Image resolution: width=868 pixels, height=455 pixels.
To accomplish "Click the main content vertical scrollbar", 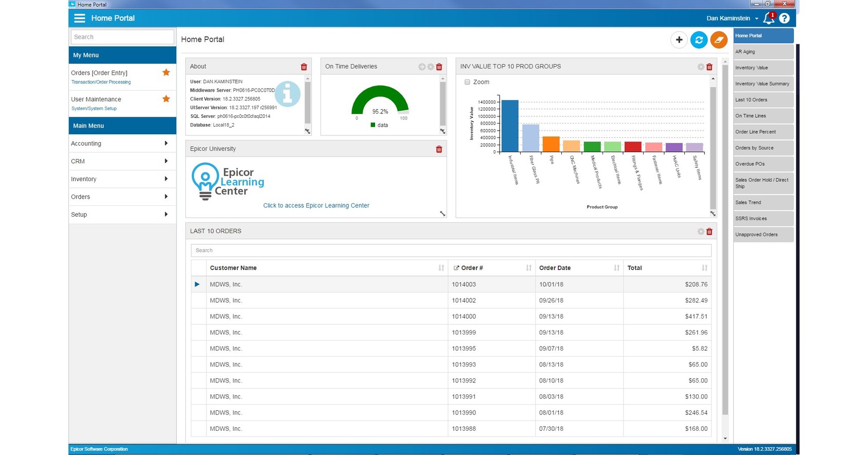I will tap(725, 239).
